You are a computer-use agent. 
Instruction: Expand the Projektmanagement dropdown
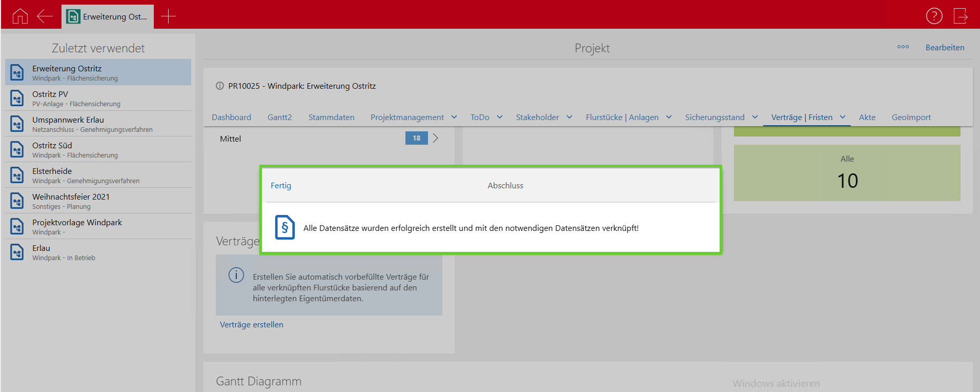tap(454, 117)
